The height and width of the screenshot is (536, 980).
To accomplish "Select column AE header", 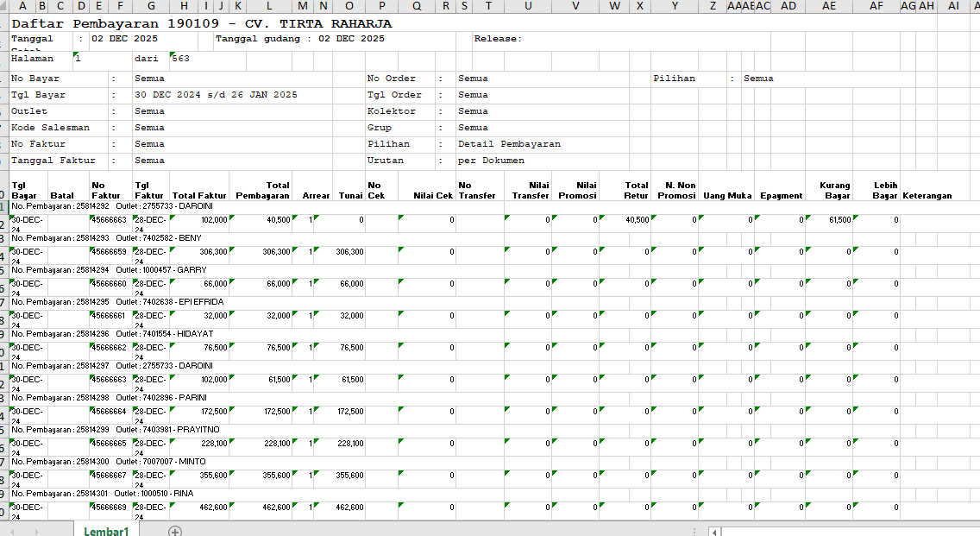I will pos(828,6).
